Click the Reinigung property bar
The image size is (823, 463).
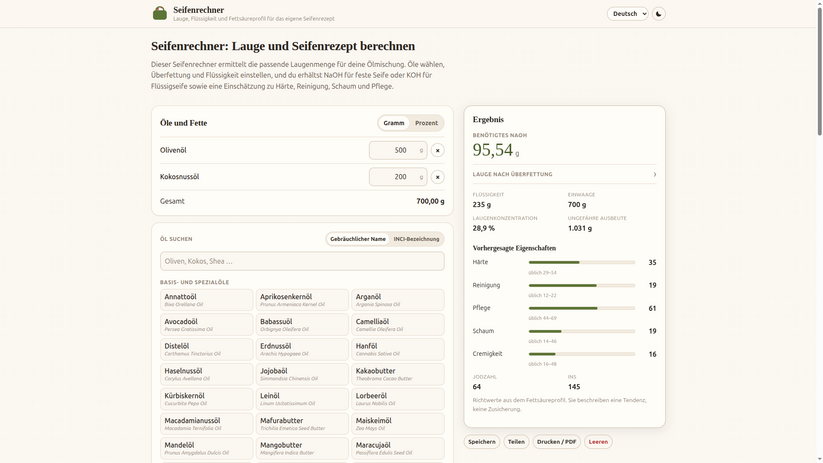[x=582, y=286]
